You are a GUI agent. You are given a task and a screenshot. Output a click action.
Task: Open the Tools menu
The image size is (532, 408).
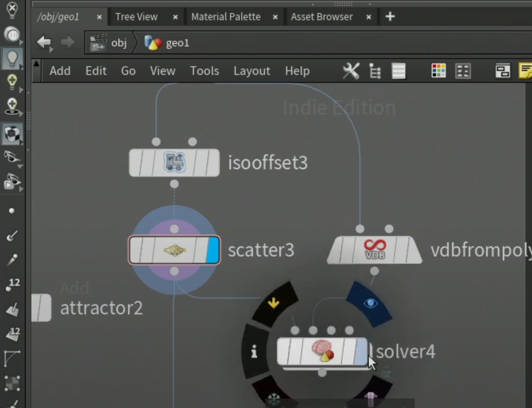[x=204, y=71]
